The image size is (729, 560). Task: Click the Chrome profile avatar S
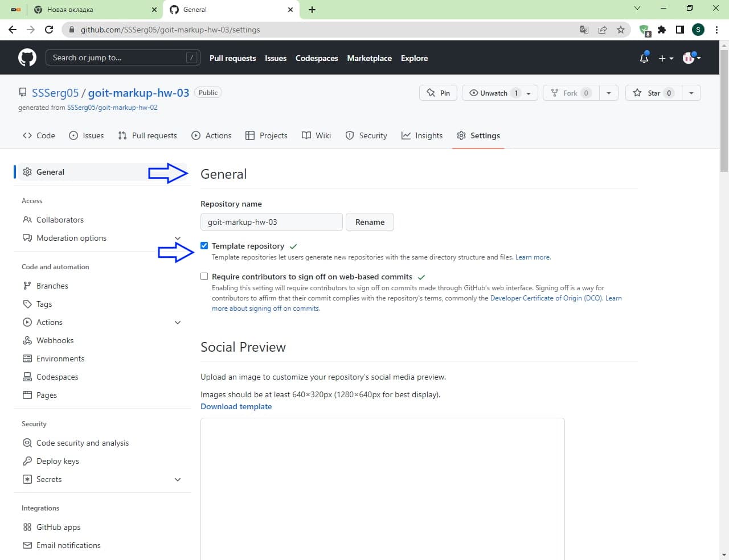pos(698,30)
